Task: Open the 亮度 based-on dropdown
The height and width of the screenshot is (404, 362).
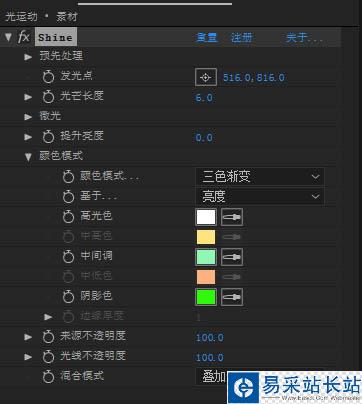Action: tap(260, 197)
